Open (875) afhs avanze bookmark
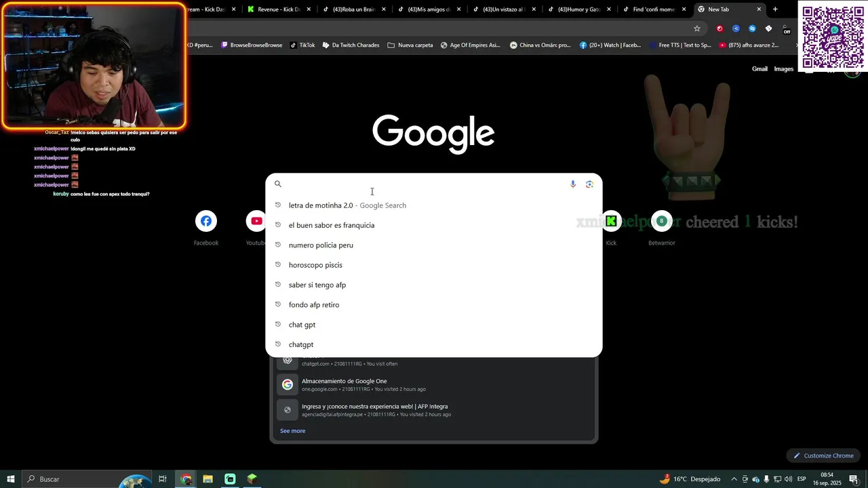The width and height of the screenshot is (868, 488). click(x=749, y=45)
